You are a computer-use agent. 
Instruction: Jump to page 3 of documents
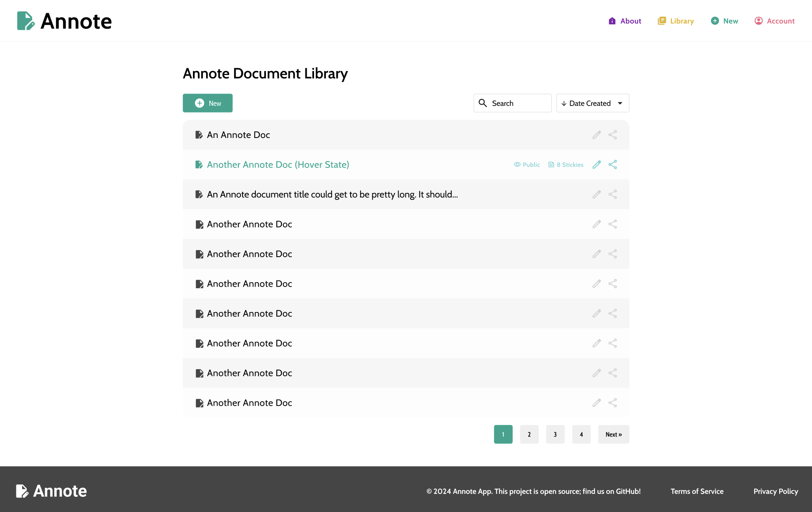tap(555, 434)
